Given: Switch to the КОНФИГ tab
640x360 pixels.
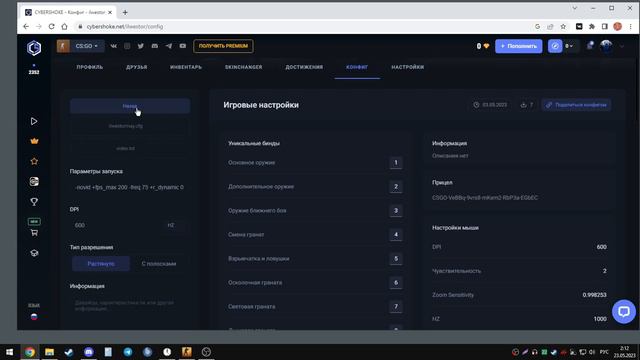Looking at the screenshot, I should 357,67.
